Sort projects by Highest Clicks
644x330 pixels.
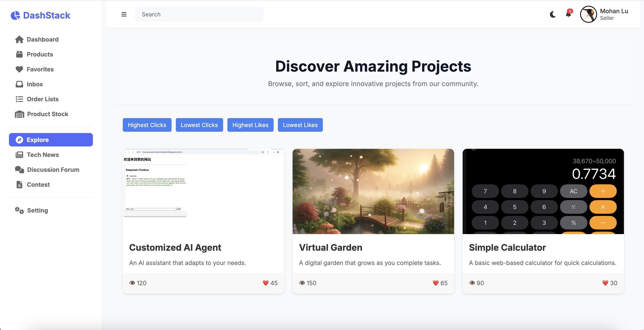[147, 125]
